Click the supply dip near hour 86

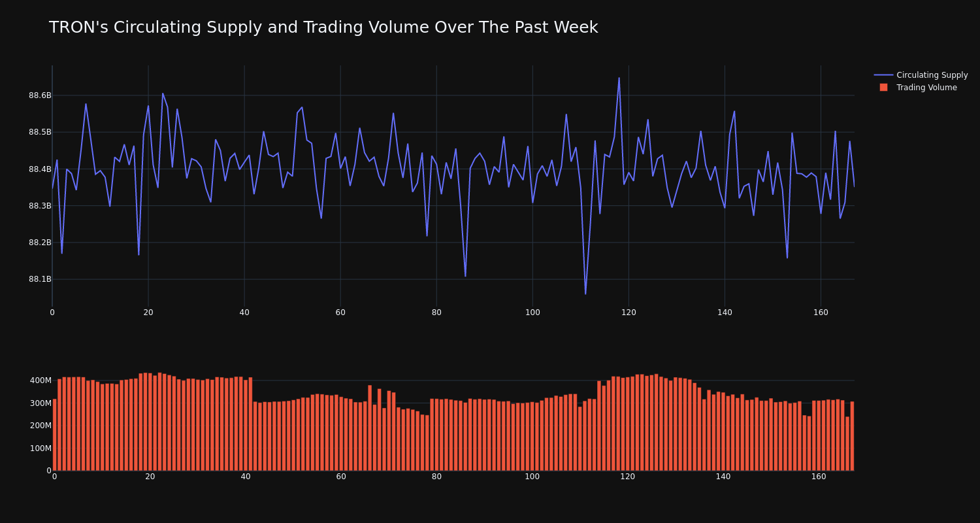465,276
